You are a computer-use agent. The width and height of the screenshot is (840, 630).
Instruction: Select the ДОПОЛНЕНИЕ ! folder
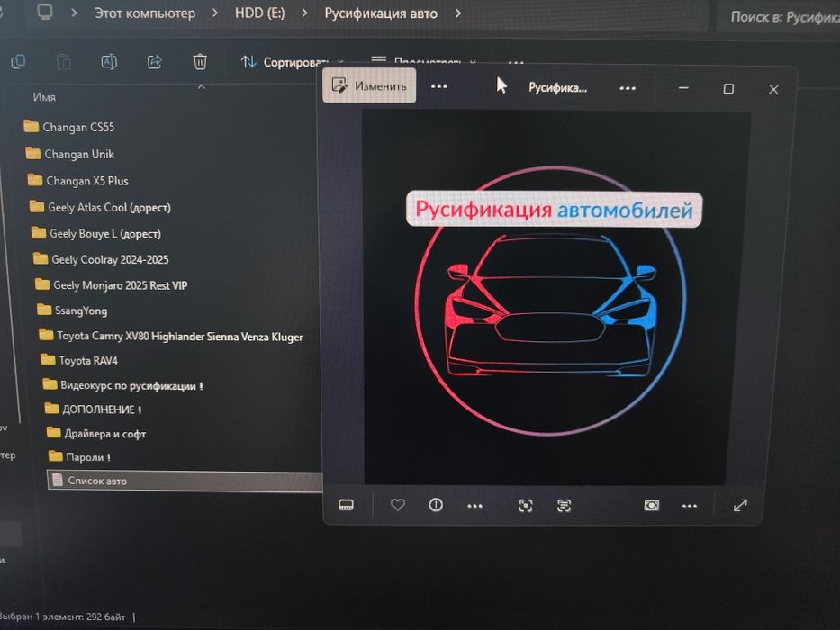pos(93,409)
